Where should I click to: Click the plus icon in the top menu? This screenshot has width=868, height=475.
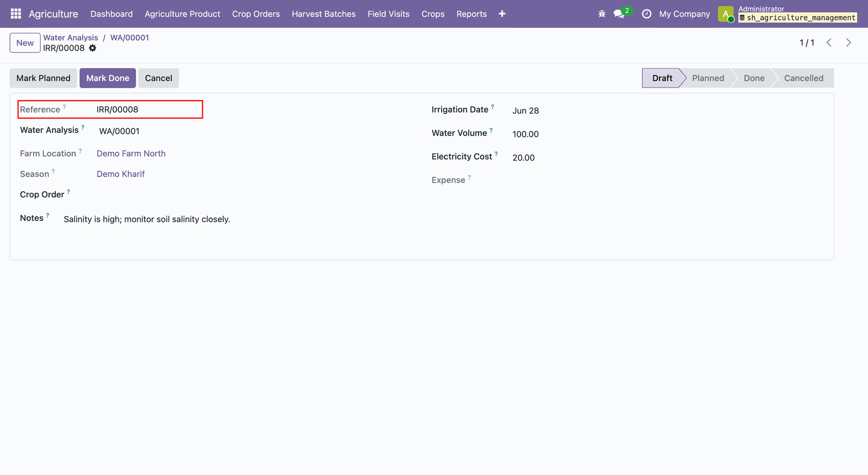(502, 14)
